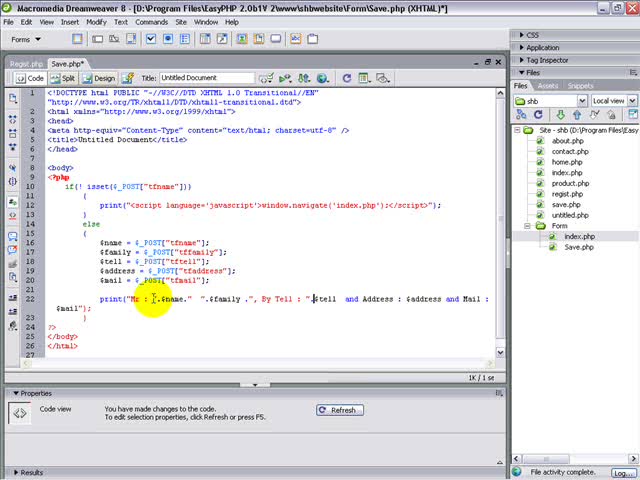This screenshot has height=480, width=640.
Task: Click the Refresh button in Properties
Action: coord(339,410)
